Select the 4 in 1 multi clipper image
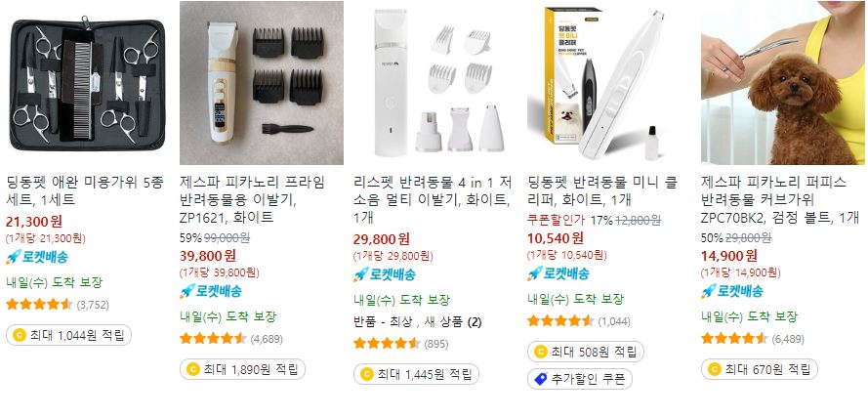Viewport: 868px width, 418px height. [435, 83]
